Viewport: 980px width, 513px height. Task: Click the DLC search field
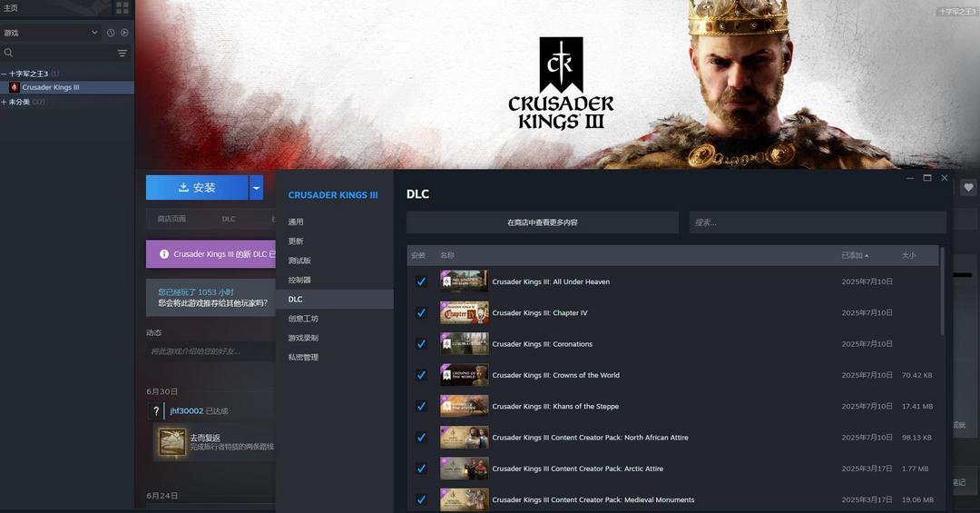(x=818, y=222)
